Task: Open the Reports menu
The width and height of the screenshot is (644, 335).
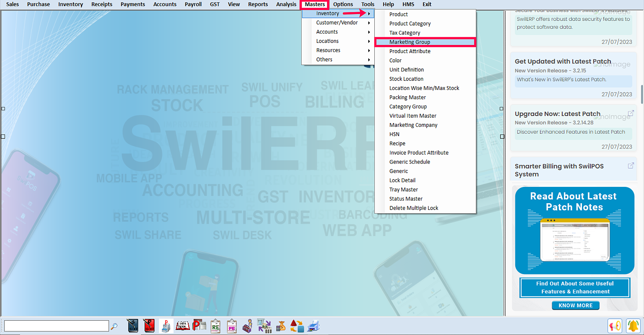Action: pos(258,4)
